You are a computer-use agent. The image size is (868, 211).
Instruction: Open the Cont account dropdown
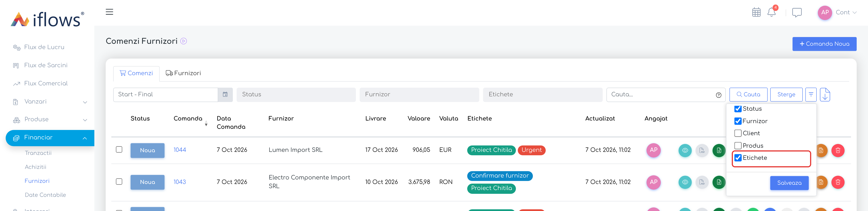coord(846,12)
